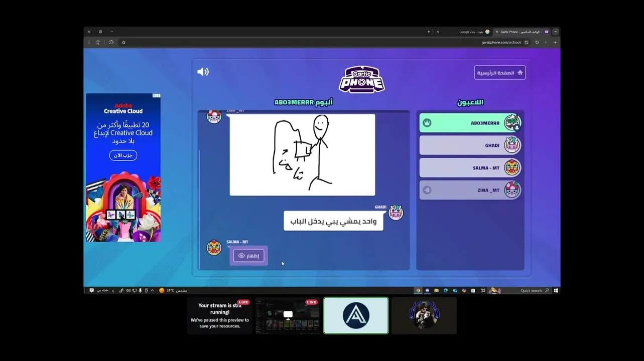The image size is (644, 361).
Task: Click SALMA - MT avatar in the album
Action: pyautogui.click(x=214, y=248)
